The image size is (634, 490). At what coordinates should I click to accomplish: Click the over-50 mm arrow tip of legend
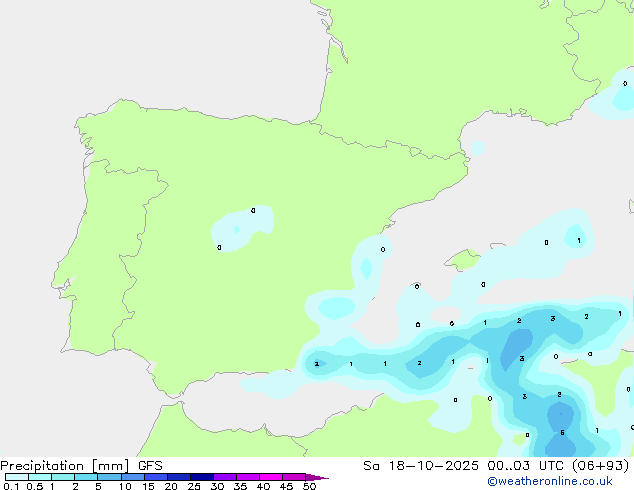click(317, 477)
